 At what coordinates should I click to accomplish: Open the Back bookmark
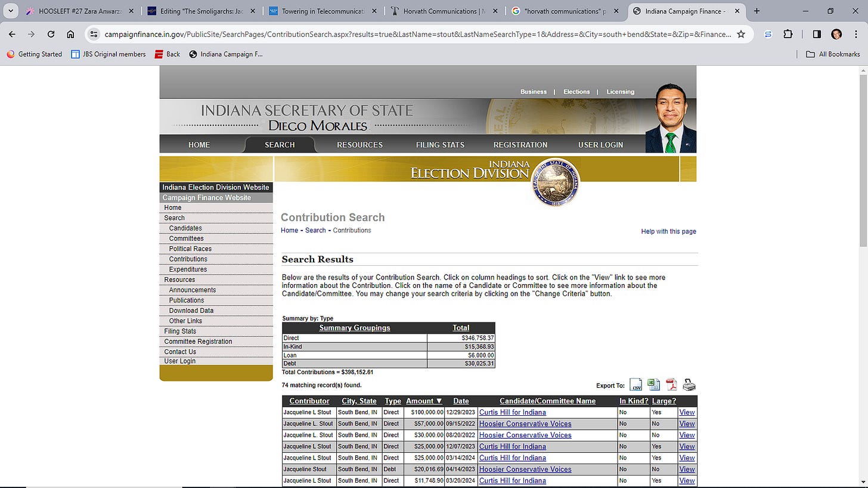tap(168, 54)
